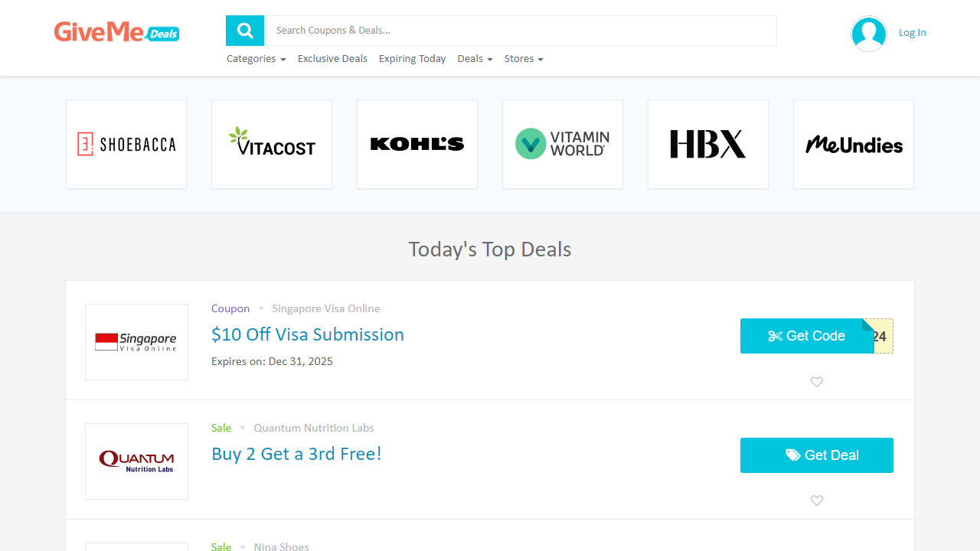The width and height of the screenshot is (980, 551).
Task: Open the Vitacost store logo
Action: click(272, 144)
